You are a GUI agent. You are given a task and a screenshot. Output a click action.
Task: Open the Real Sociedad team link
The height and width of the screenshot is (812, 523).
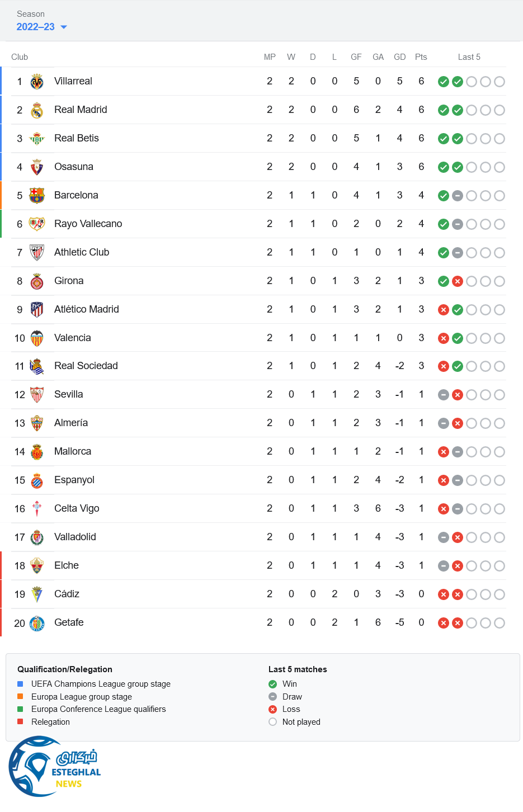click(x=86, y=366)
